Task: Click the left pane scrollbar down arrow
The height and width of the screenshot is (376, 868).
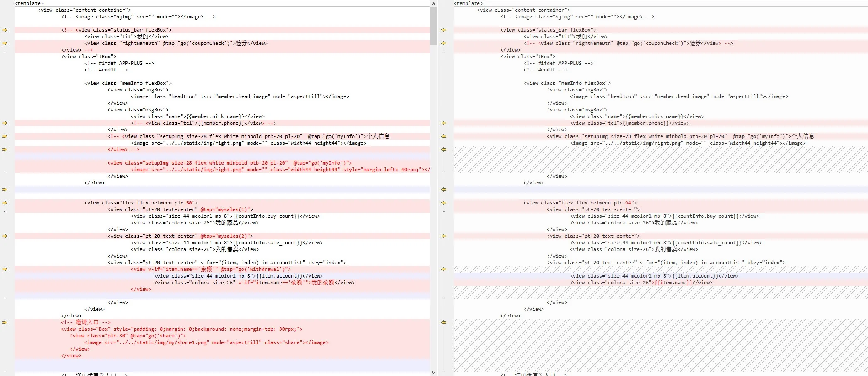Action: tap(433, 373)
